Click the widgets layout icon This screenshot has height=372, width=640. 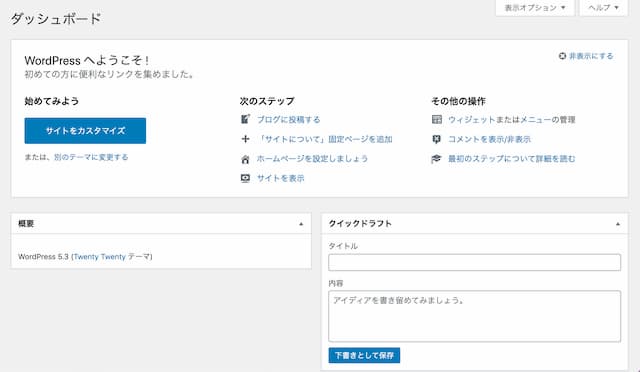pos(436,119)
